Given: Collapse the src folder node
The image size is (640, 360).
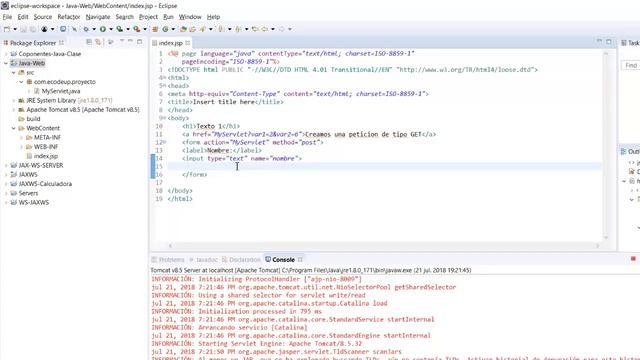Looking at the screenshot, I should click(x=13, y=73).
